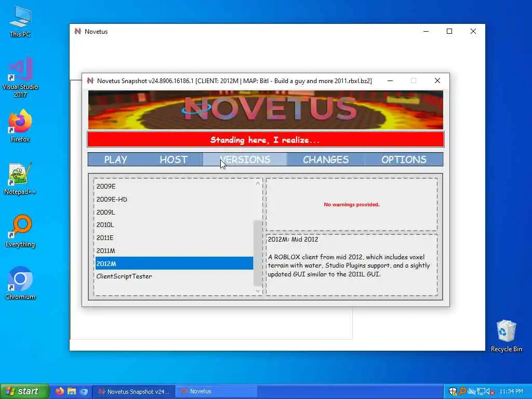
Task: Switch to the HOST tab
Action: (x=174, y=159)
